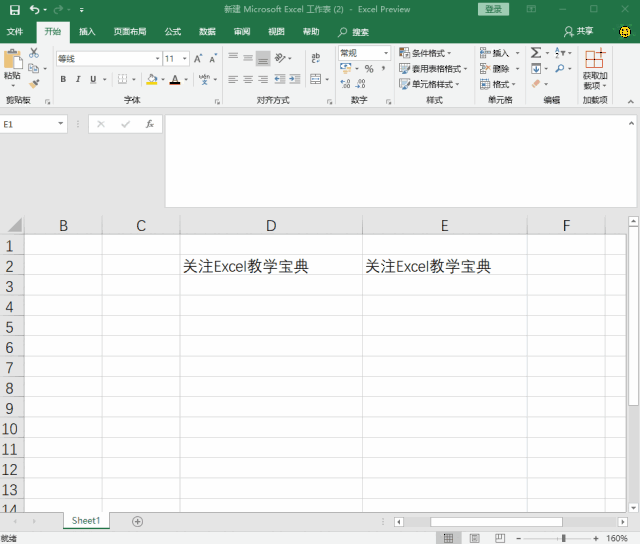Click the AutoSum sigma icon
This screenshot has width=640, height=544.
[x=536, y=53]
